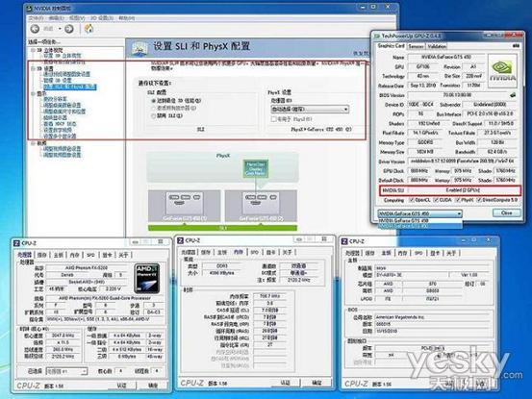Click the NVIDIA Control Panel title bar icon
The image size is (532, 399).
coord(30,8)
